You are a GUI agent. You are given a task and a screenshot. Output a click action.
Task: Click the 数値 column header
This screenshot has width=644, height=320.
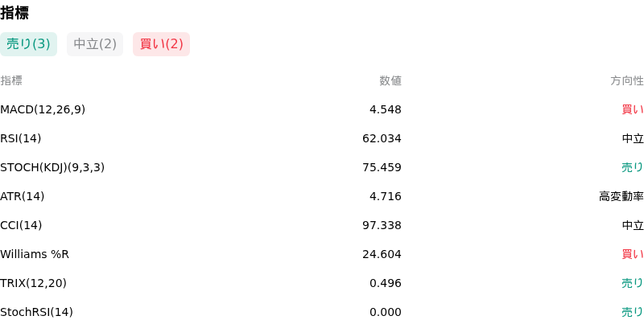coord(390,81)
